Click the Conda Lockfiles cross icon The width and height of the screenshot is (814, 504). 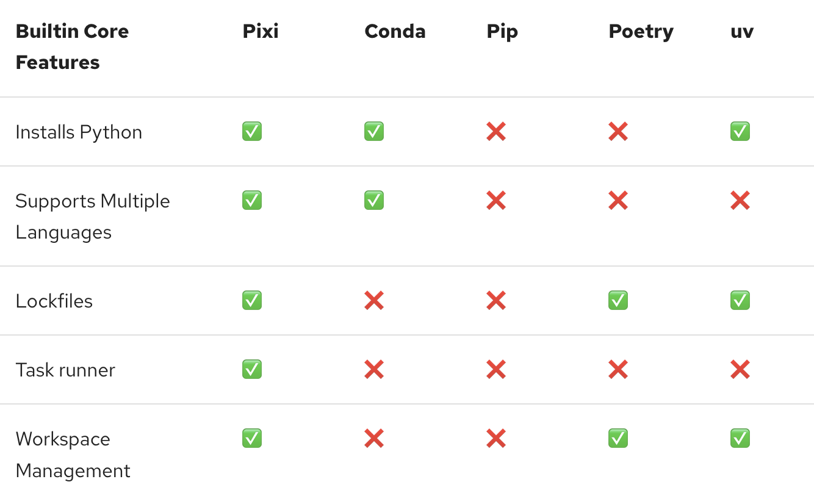point(374,300)
